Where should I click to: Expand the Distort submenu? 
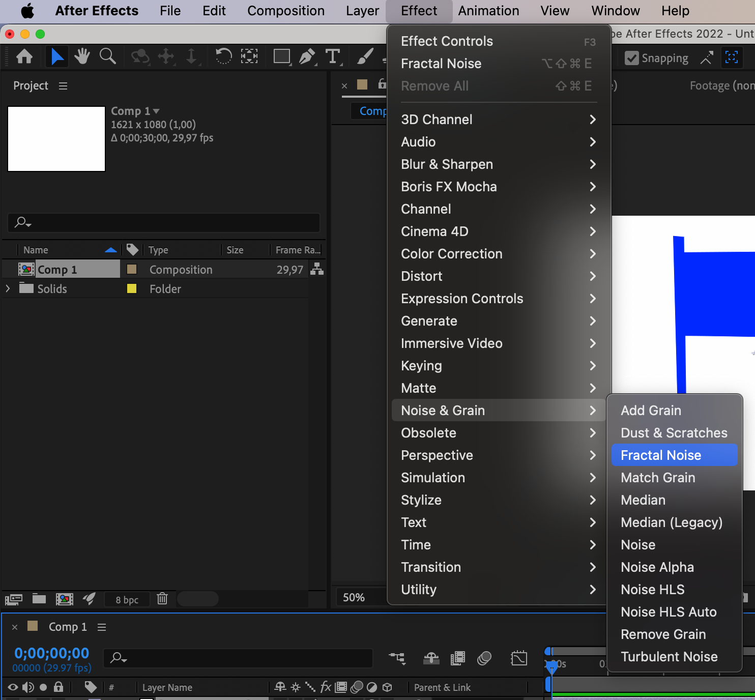[x=499, y=276]
